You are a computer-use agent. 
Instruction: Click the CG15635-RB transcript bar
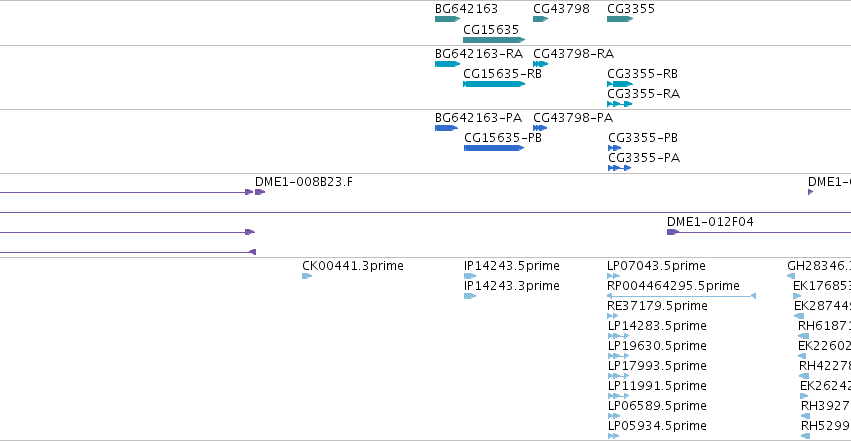tap(494, 84)
